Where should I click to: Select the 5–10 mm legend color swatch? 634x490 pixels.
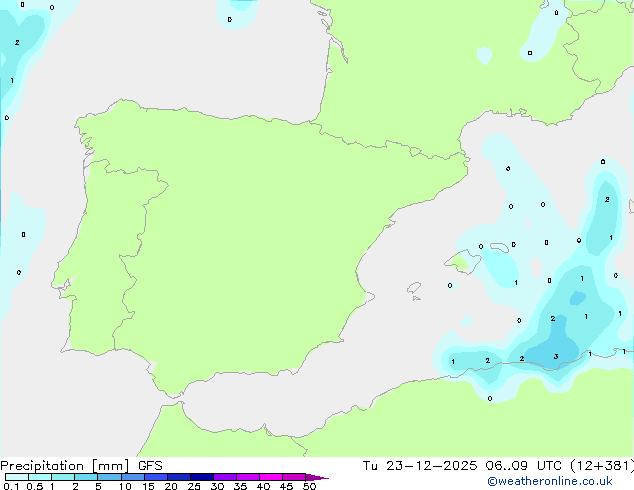point(109,477)
